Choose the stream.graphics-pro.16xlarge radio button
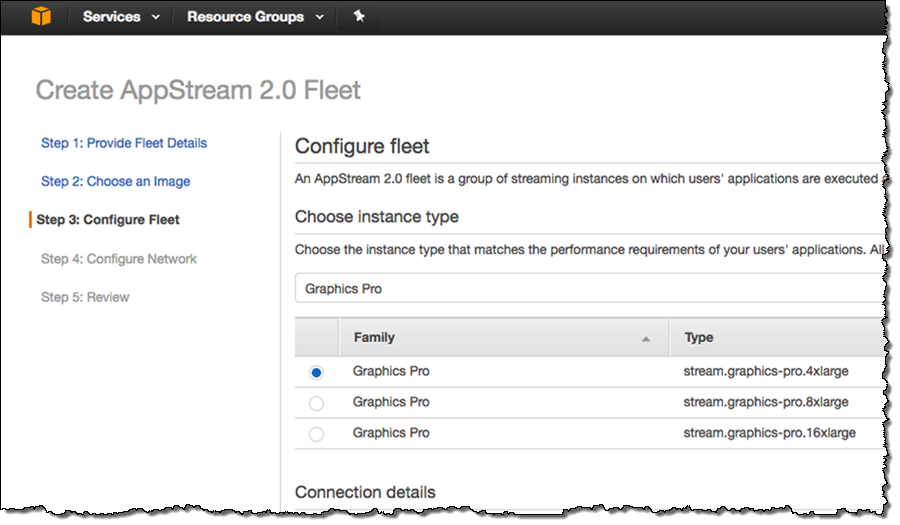 pos(317,434)
